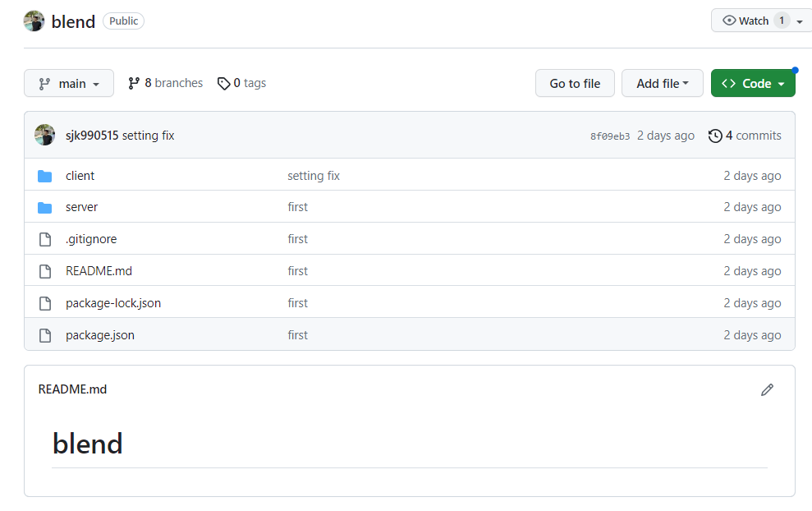Open the server folder
The width and height of the screenshot is (812, 511).
click(81, 207)
